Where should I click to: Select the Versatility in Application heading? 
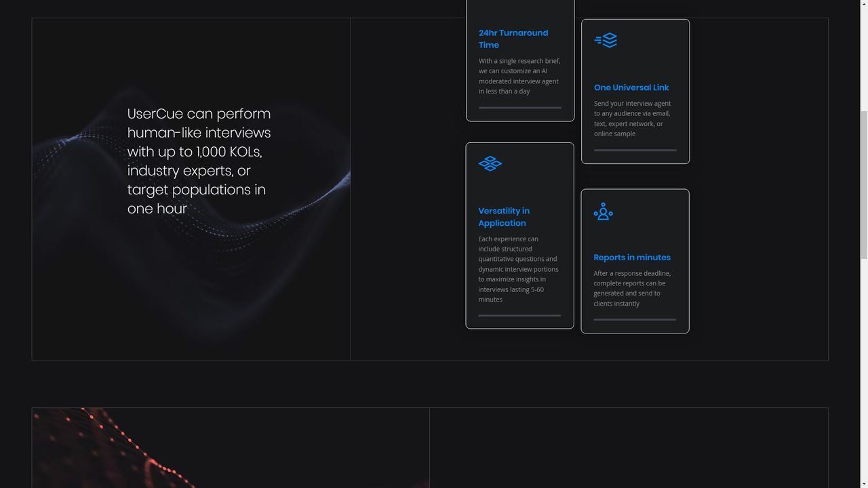click(504, 217)
